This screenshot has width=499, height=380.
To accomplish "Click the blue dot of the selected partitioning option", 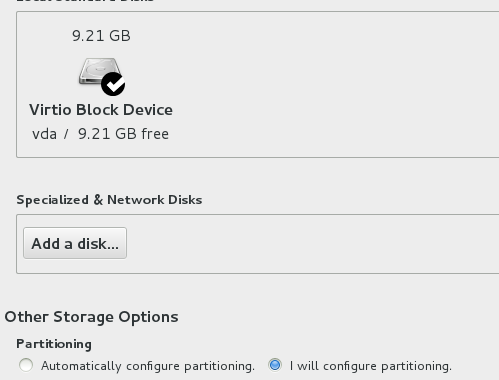I will pyautogui.click(x=275, y=365).
